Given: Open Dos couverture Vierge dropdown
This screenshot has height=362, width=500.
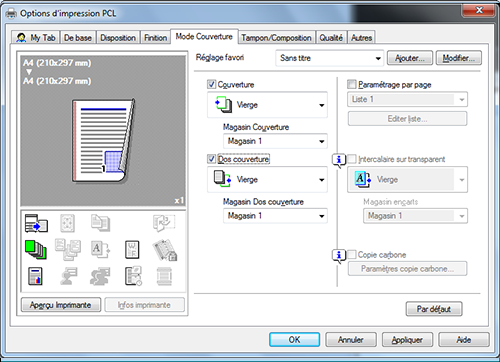Looking at the screenshot, I should click(x=267, y=180).
